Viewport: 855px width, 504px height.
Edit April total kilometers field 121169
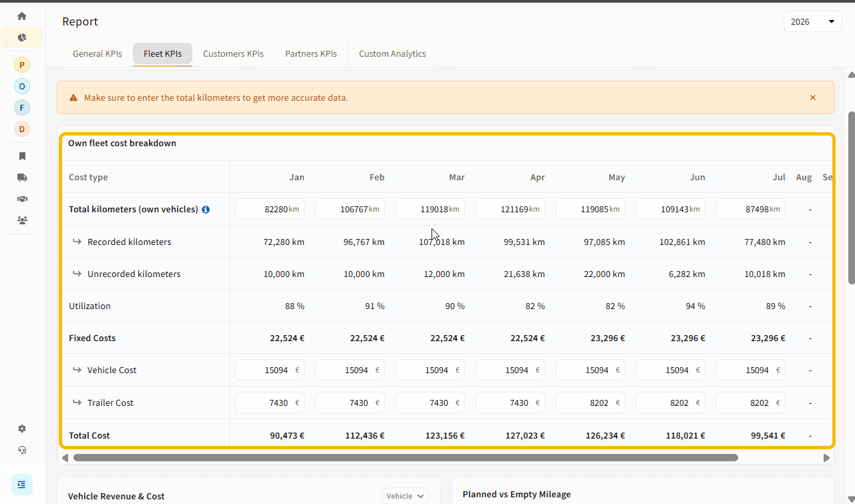510,209
